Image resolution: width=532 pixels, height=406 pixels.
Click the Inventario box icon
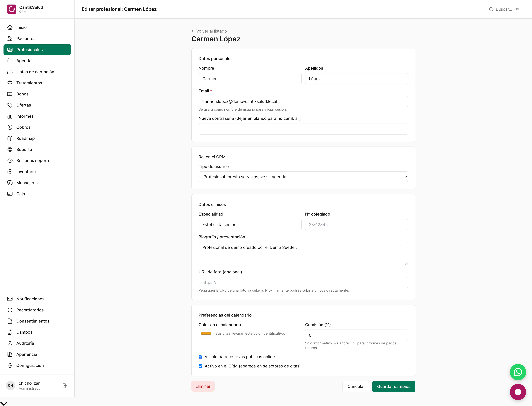tap(10, 172)
